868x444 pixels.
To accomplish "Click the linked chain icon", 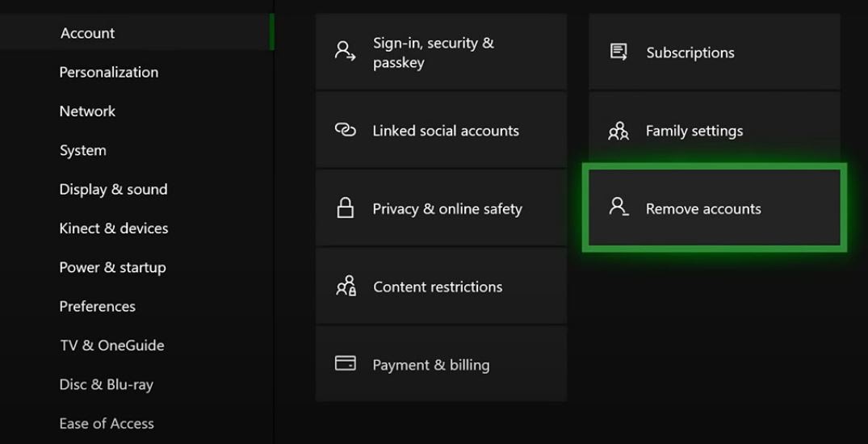I will coord(346,131).
